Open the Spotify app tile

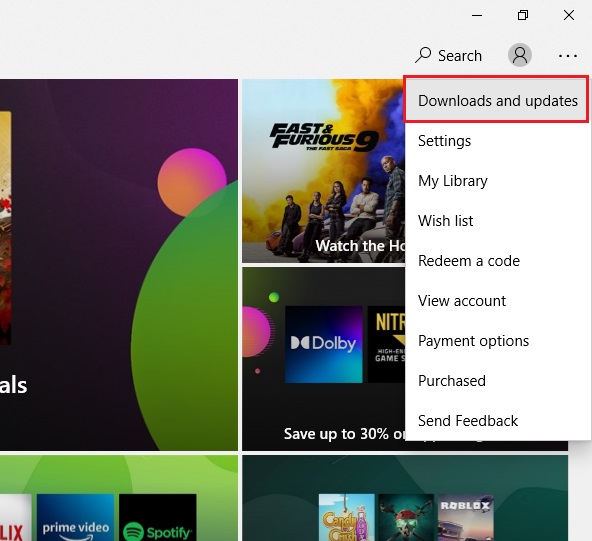coord(158,517)
